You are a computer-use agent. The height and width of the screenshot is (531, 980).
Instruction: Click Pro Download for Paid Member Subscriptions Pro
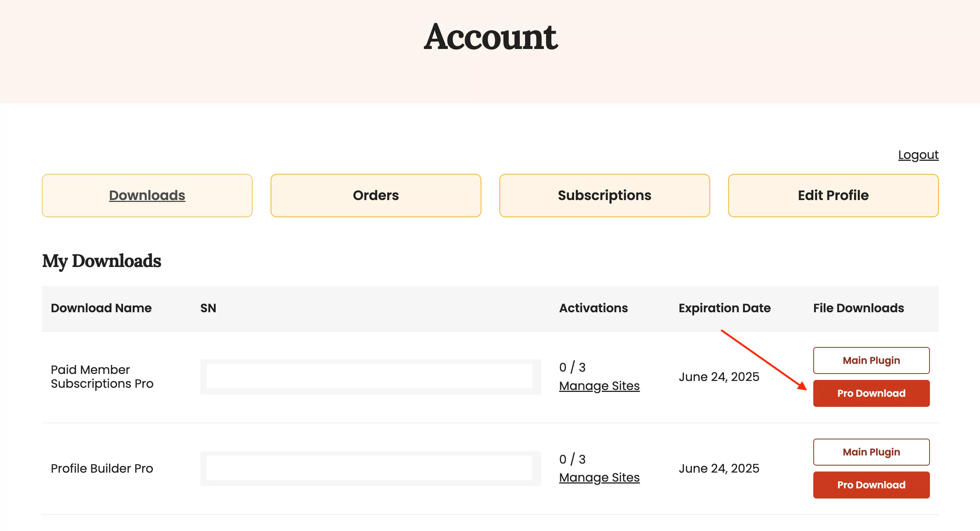click(871, 393)
